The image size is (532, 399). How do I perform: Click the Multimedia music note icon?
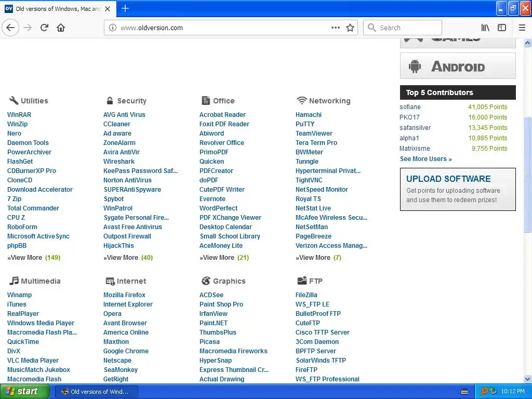click(x=14, y=281)
